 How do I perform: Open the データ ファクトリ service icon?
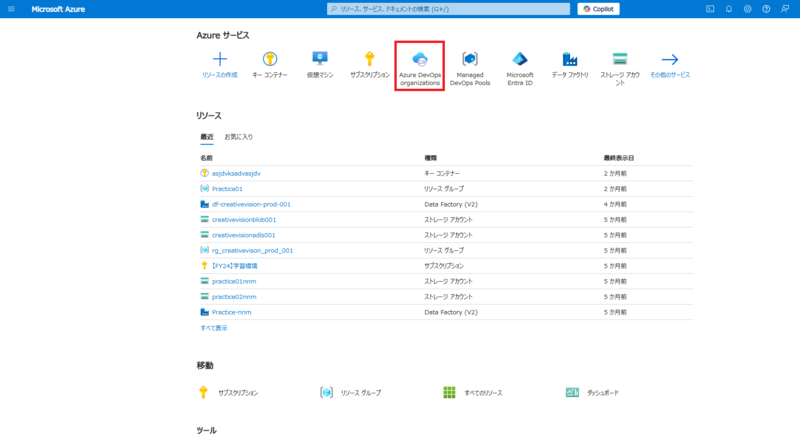click(570, 59)
